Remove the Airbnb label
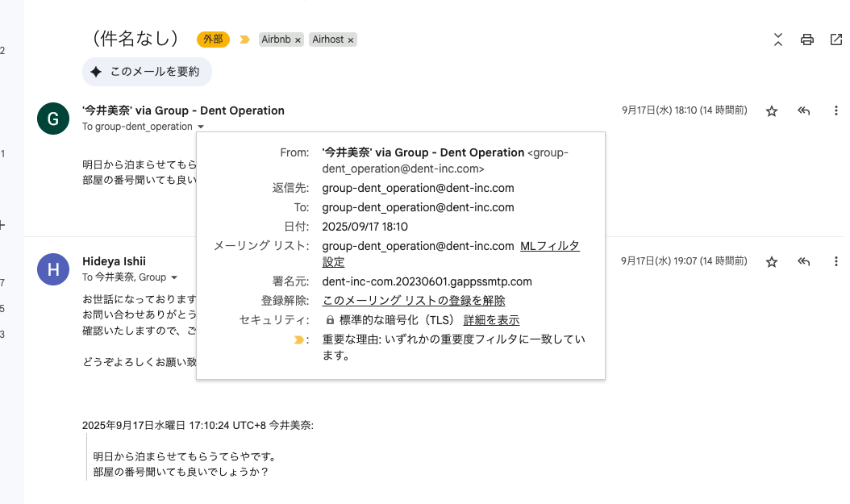 (298, 40)
